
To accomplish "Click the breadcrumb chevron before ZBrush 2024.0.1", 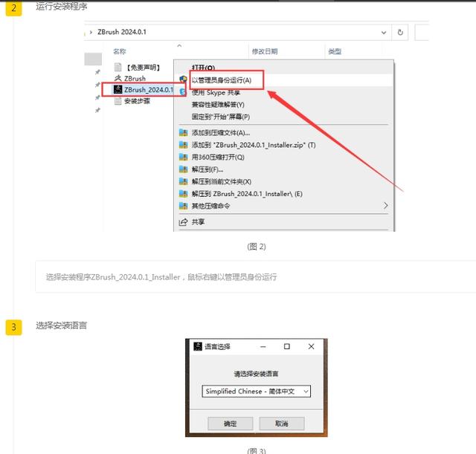I will coord(91,32).
